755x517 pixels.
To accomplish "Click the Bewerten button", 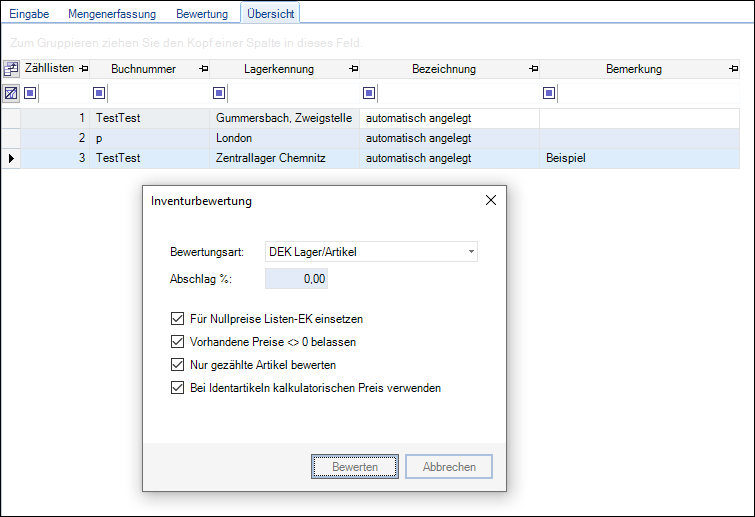I will click(355, 467).
